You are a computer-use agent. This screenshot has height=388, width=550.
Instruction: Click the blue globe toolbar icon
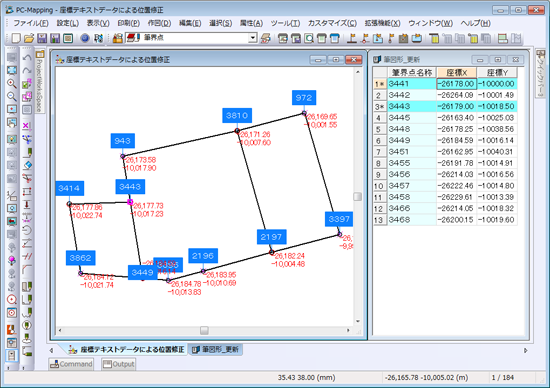(x=85, y=38)
